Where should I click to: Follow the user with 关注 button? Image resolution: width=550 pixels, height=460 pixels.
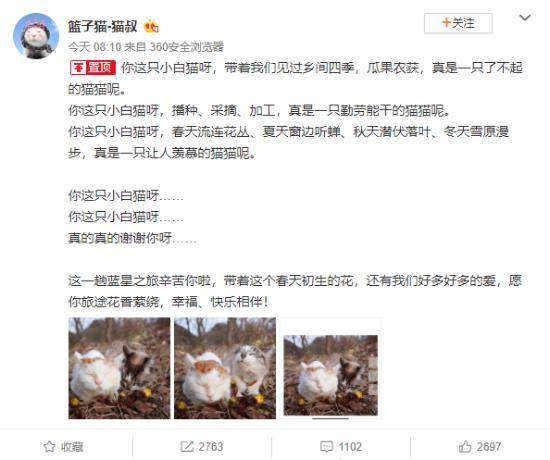tap(458, 23)
